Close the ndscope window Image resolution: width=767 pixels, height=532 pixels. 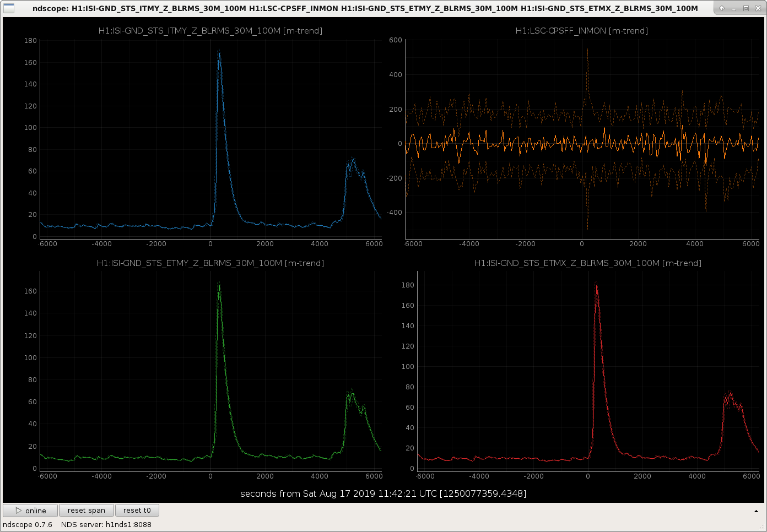tap(758, 8)
